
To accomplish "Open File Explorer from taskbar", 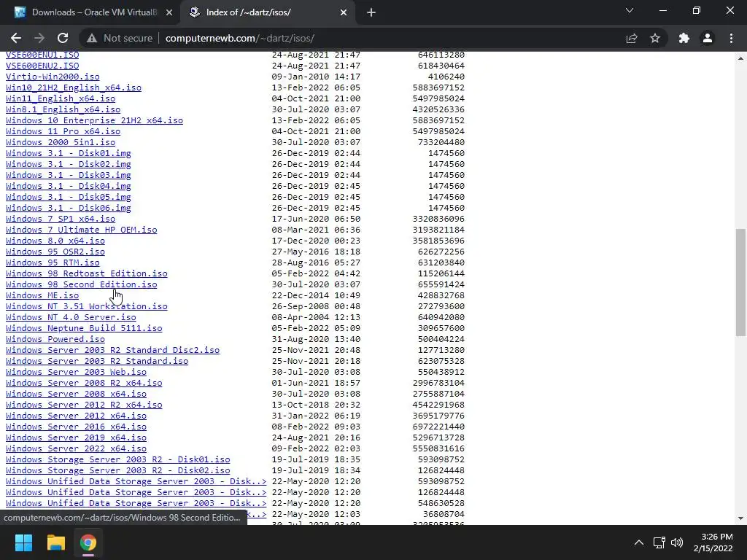I will coord(55,542).
